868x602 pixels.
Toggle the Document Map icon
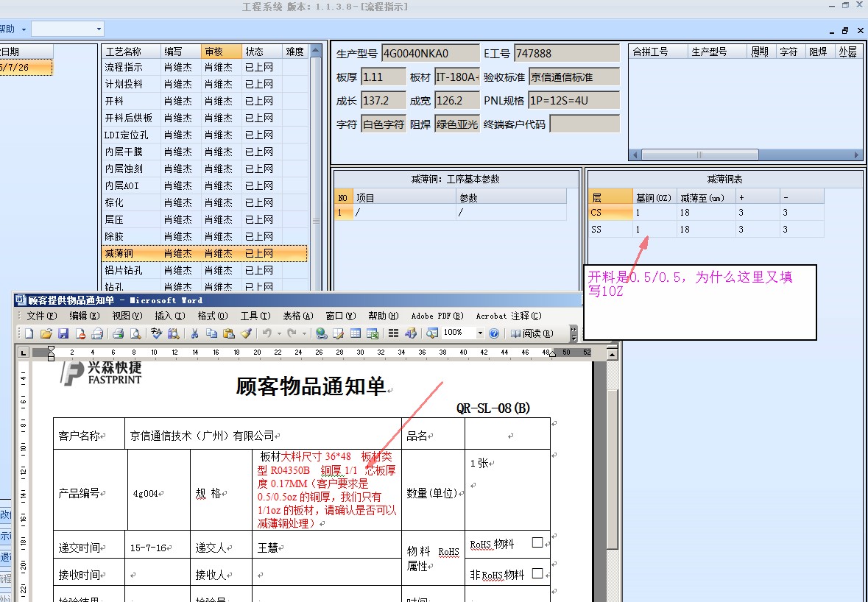[x=431, y=333]
